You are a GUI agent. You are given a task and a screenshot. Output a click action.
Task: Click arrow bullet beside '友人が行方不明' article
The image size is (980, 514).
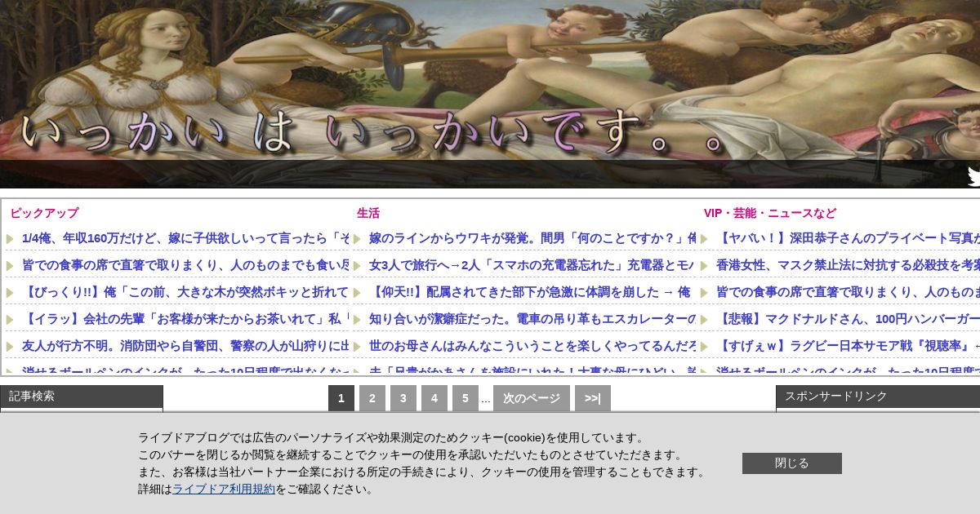(10, 347)
